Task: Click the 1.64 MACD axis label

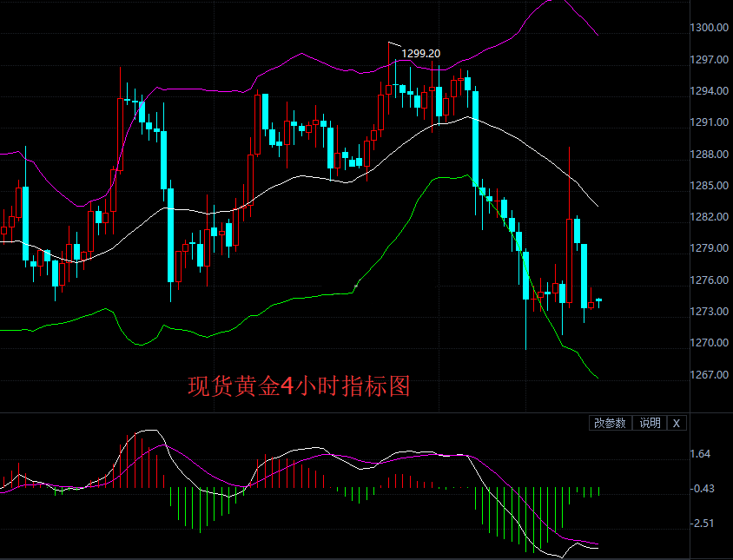Action: pos(701,454)
